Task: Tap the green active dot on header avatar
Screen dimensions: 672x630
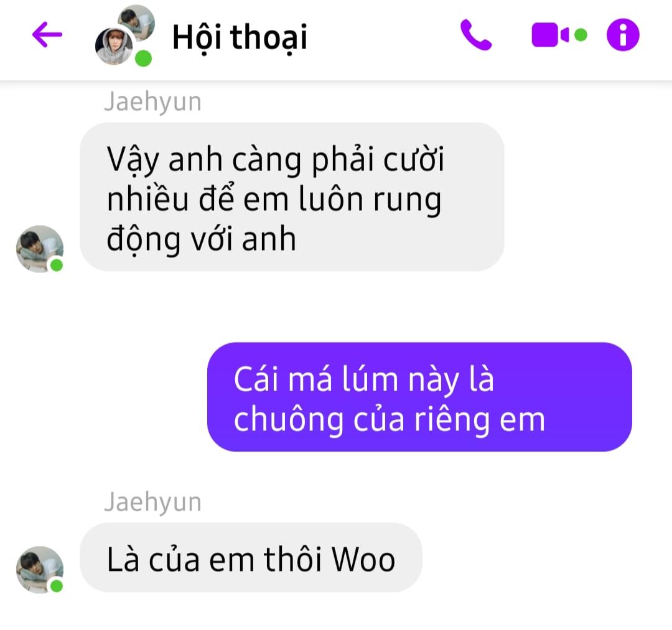Action: [x=143, y=58]
